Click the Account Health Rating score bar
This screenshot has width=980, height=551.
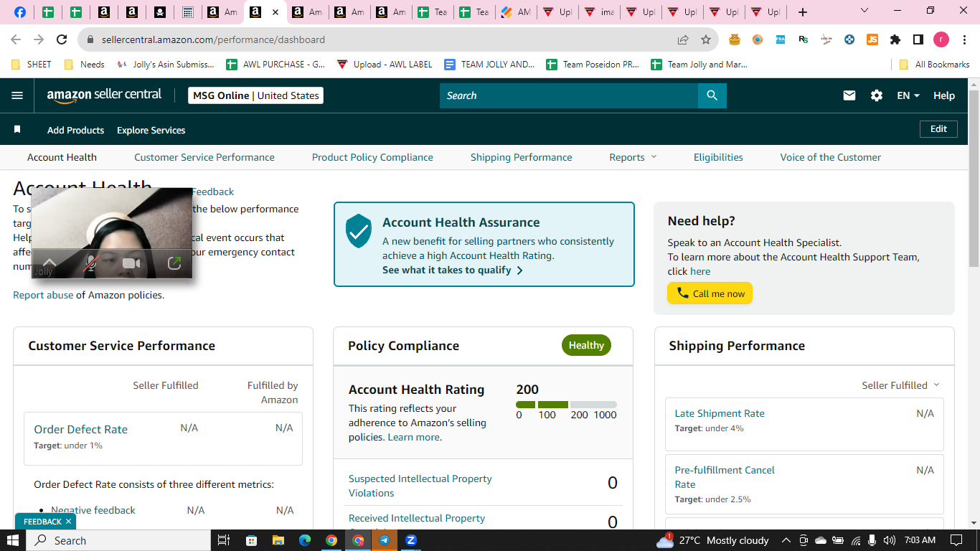(x=566, y=405)
